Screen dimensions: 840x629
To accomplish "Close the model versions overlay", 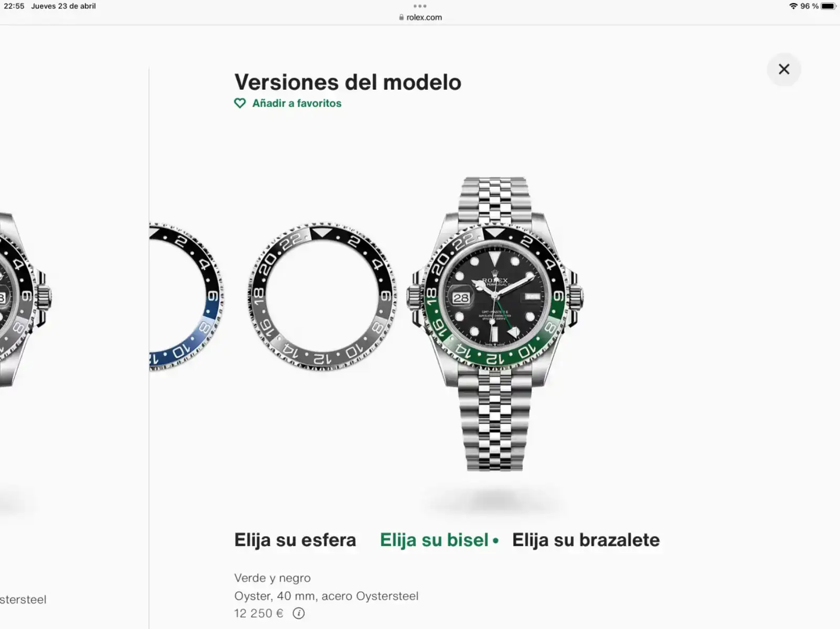I will [x=784, y=69].
